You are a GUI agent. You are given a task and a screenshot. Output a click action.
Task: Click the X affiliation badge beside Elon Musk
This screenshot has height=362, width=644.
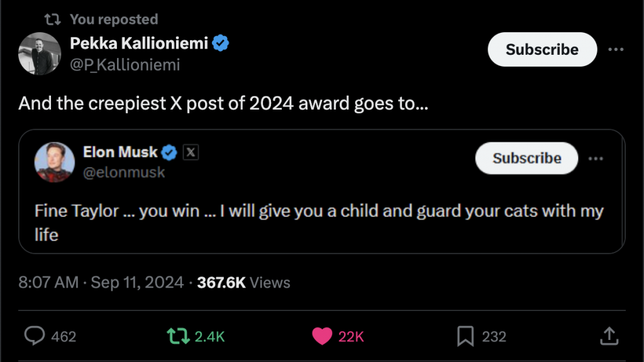(x=191, y=152)
